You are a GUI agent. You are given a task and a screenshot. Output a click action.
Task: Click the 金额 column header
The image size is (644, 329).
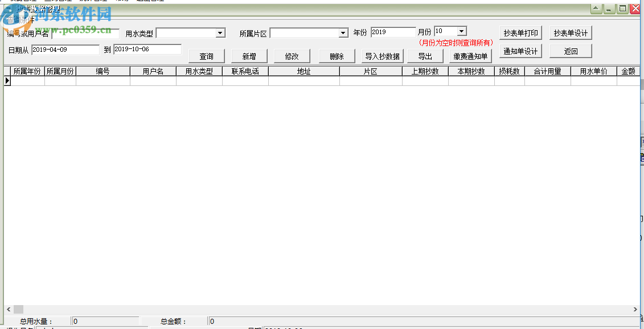629,71
